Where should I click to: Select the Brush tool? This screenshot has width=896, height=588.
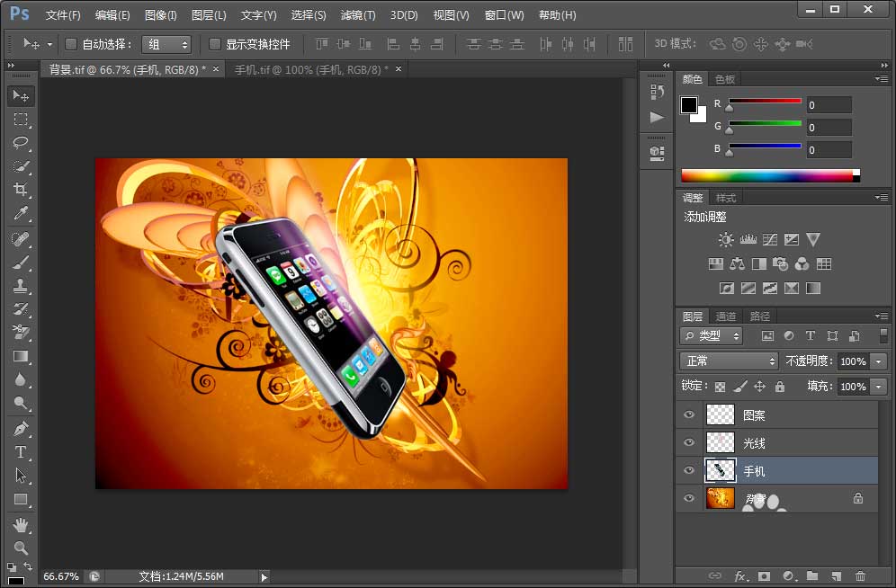click(x=22, y=263)
